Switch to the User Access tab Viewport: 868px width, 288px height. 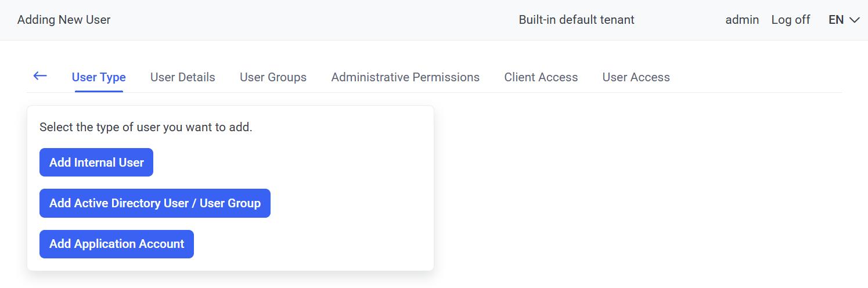636,77
